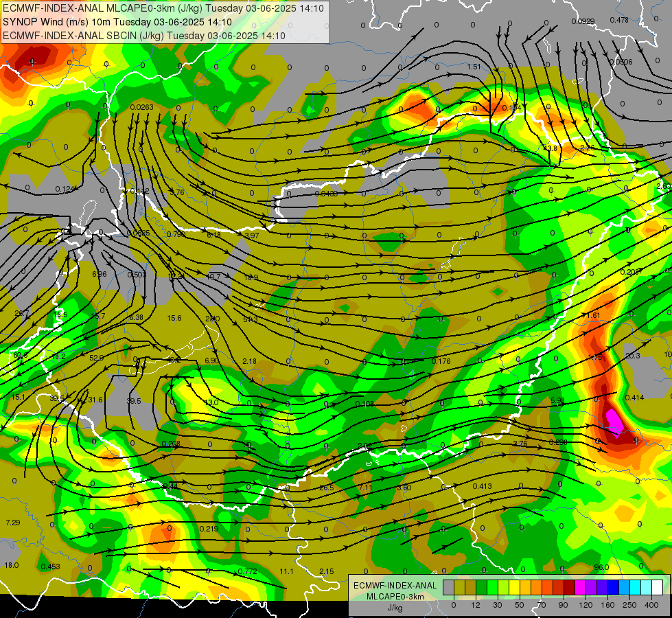Click the station value 0.219
The image size is (672, 618).
click(209, 529)
